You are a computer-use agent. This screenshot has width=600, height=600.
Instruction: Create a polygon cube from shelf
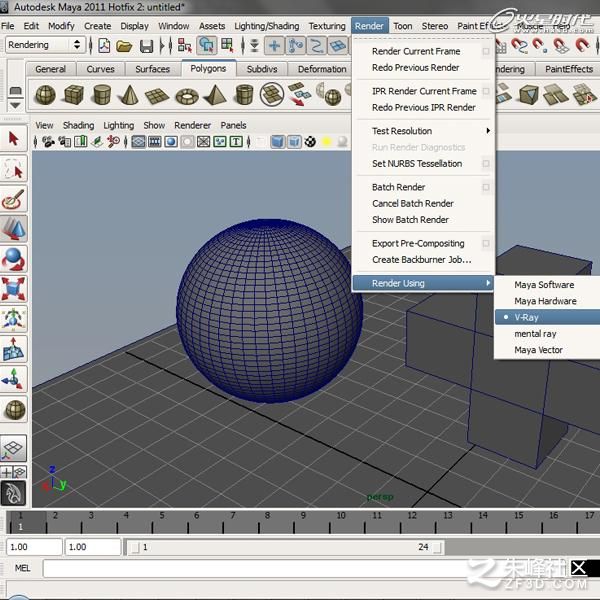pyautogui.click(x=74, y=95)
